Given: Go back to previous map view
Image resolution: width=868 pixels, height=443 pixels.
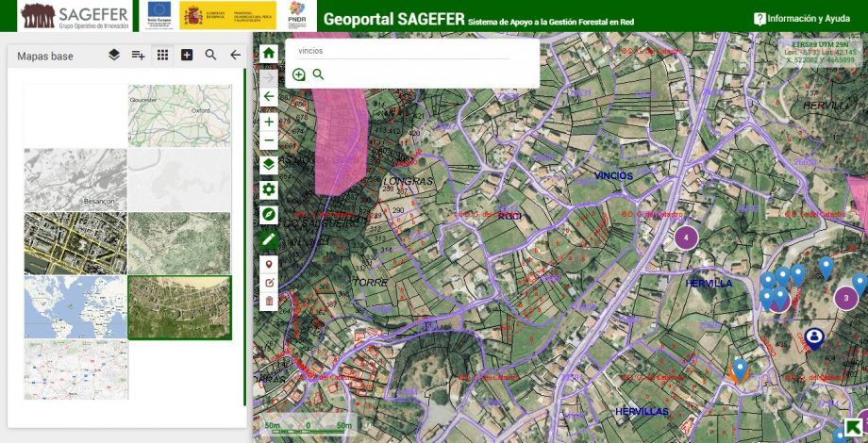Looking at the screenshot, I should [x=269, y=96].
